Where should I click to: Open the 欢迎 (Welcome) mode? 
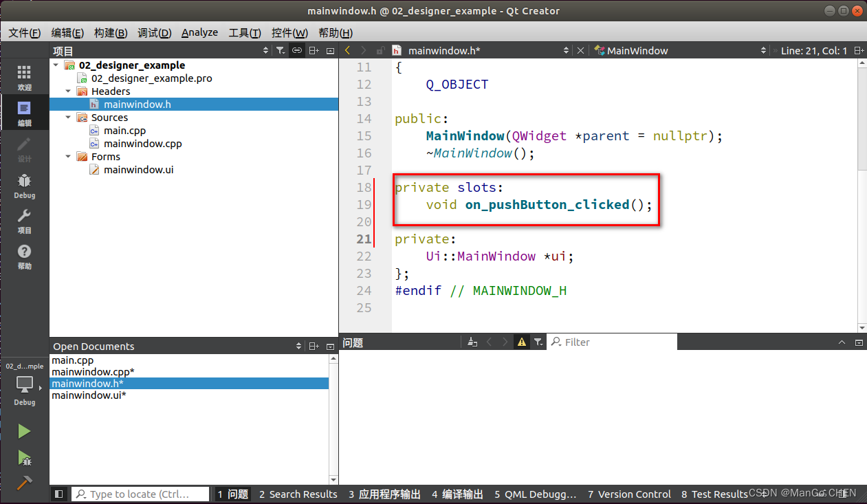click(24, 78)
